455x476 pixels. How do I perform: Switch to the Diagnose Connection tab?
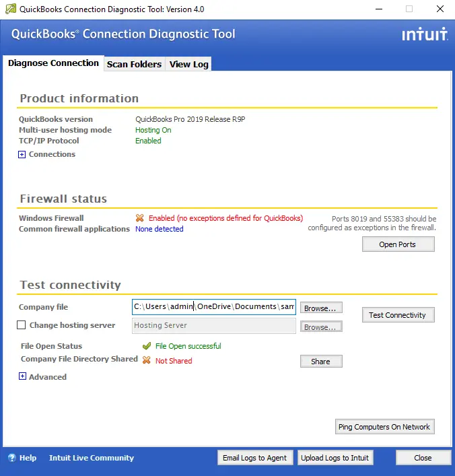53,63
